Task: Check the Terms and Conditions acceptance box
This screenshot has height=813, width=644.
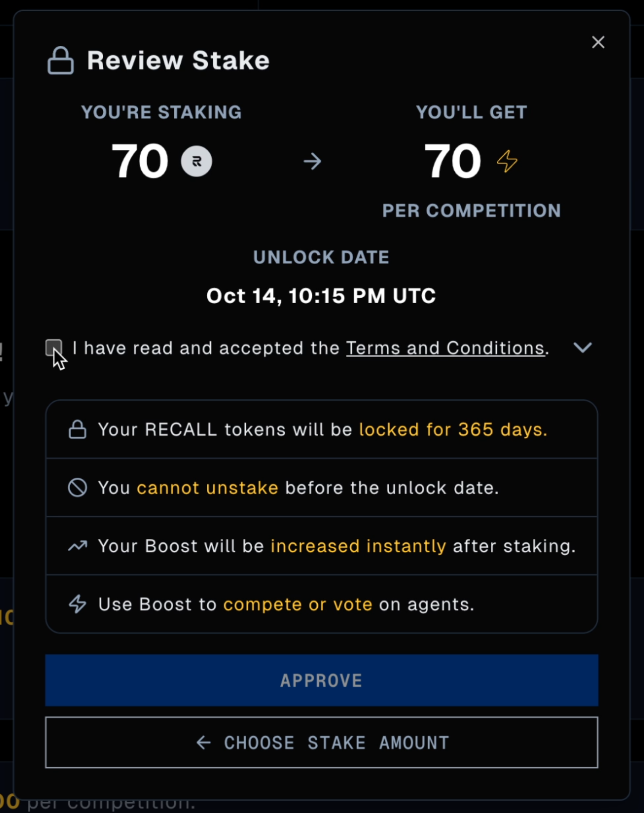Action: pos(54,347)
